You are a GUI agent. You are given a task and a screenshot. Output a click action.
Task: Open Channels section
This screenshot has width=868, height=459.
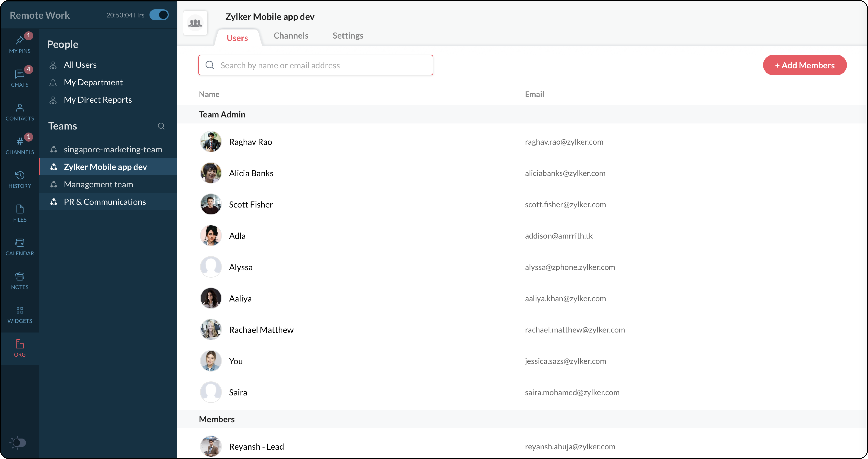(x=20, y=146)
